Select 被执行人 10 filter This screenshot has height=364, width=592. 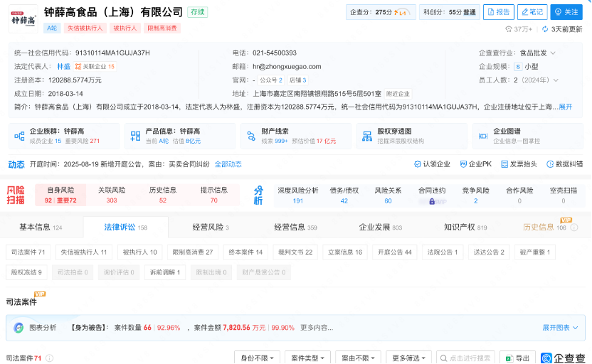coord(139,252)
